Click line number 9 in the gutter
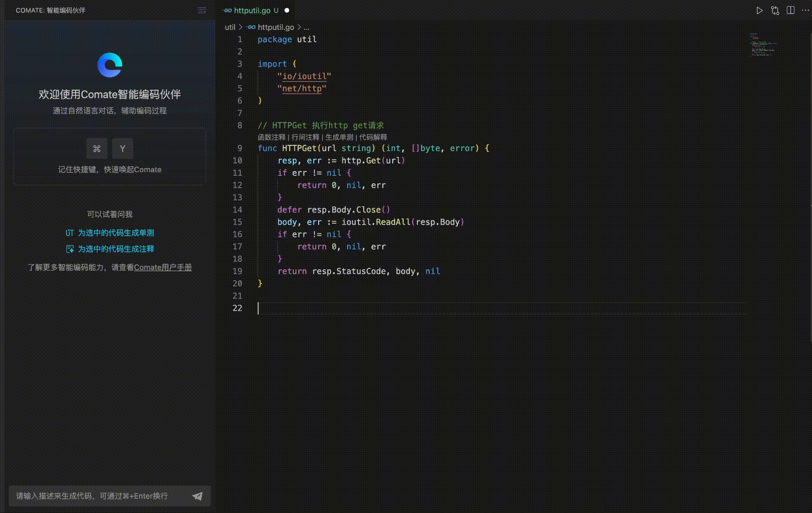812x513 pixels. 240,148
